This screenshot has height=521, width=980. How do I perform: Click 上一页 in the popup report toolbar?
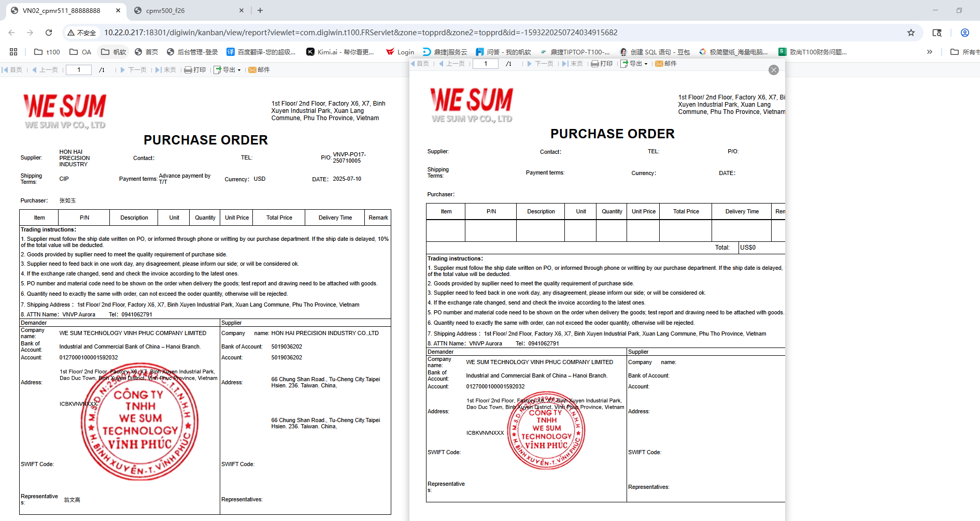pos(452,64)
